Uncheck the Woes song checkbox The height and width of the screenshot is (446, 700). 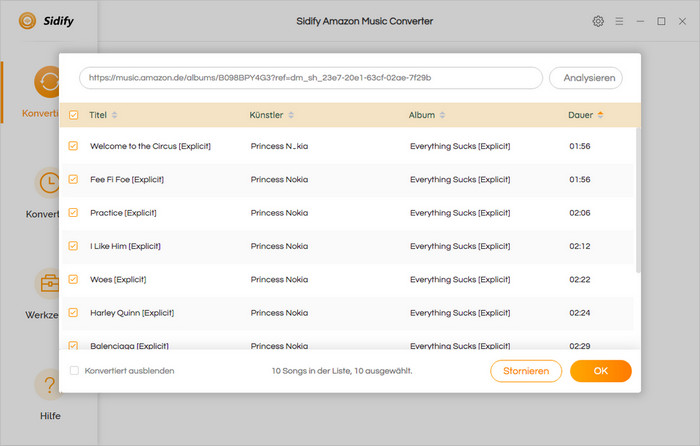73,279
